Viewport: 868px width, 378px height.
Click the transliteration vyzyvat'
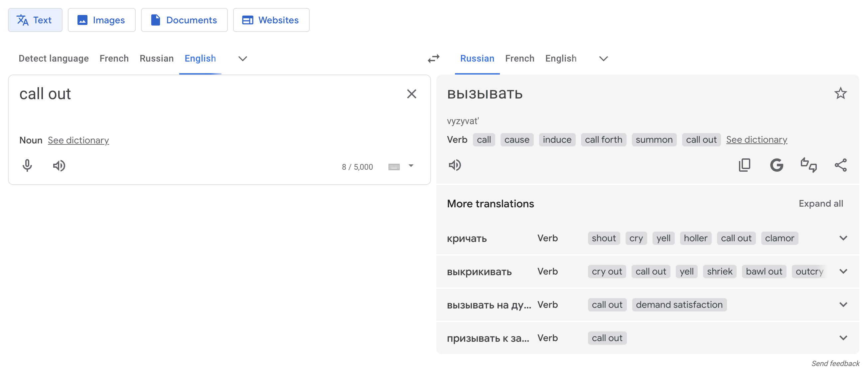click(x=463, y=121)
